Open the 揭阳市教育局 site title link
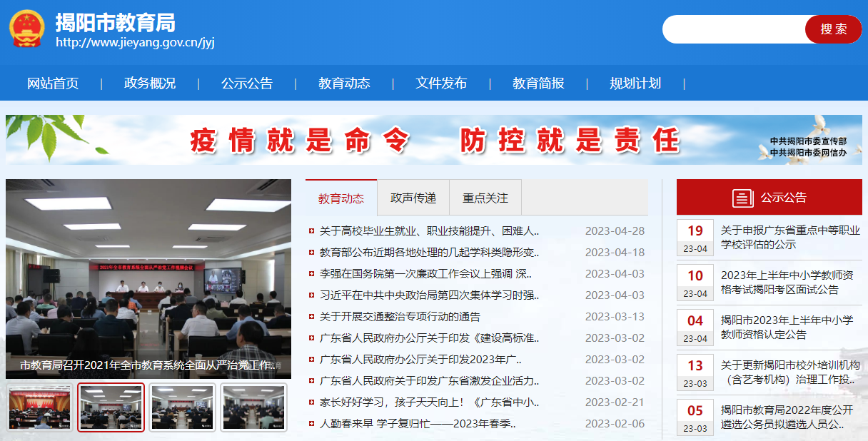 pos(116,22)
